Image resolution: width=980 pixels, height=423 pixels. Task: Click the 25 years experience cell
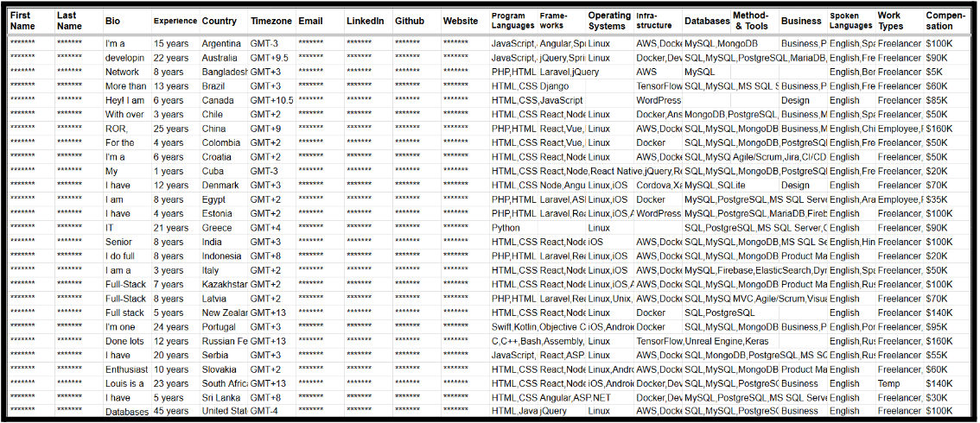pos(169,129)
